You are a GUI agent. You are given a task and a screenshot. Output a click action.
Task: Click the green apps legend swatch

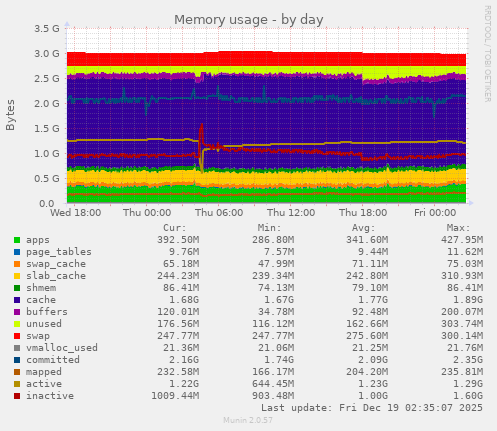17,240
